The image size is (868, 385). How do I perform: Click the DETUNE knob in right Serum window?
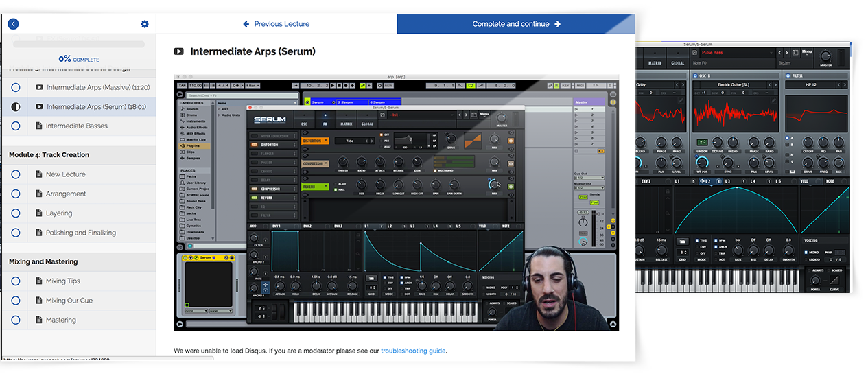tap(718, 142)
